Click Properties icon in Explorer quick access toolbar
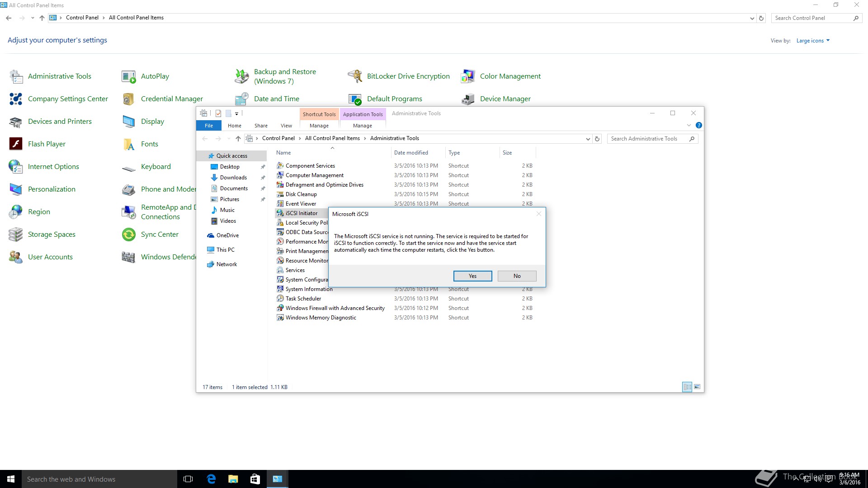Viewport: 868px width, 488px height. tap(218, 113)
